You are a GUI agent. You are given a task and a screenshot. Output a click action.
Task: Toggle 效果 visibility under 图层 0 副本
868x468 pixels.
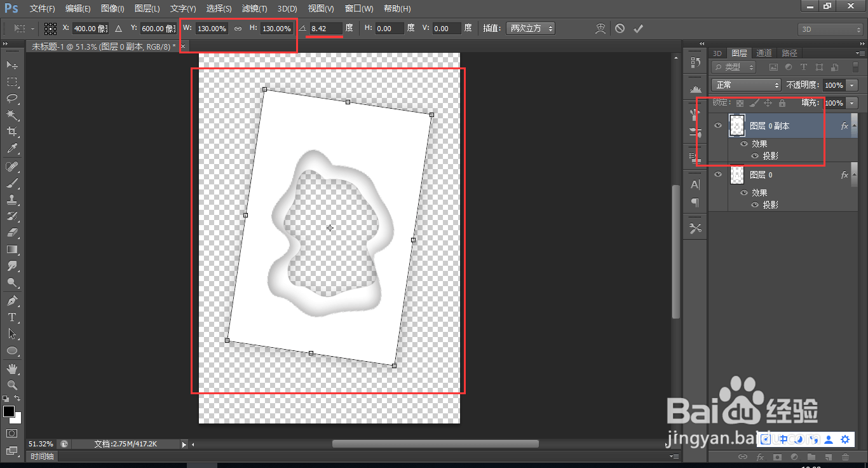(x=744, y=144)
